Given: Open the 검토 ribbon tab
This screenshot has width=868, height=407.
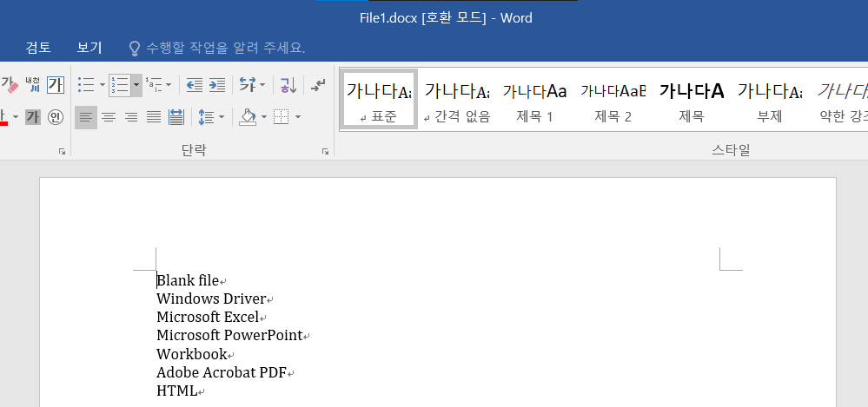Looking at the screenshot, I should (38, 48).
